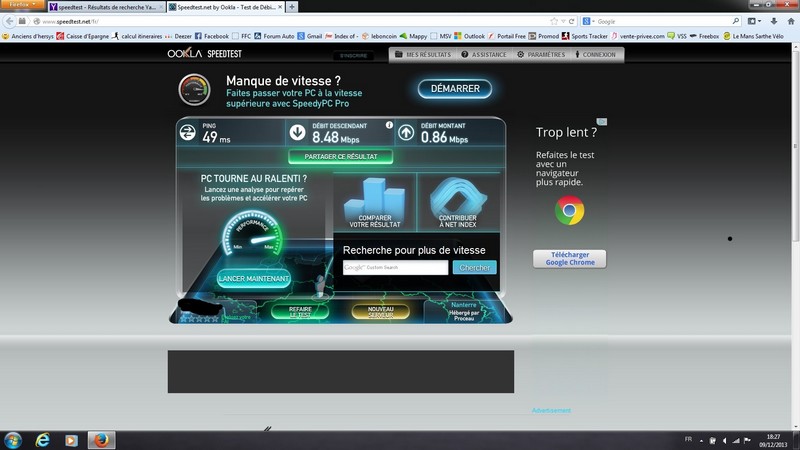Go back to the previous page
Viewport: 800px width, 450px height.
[x=9, y=21]
